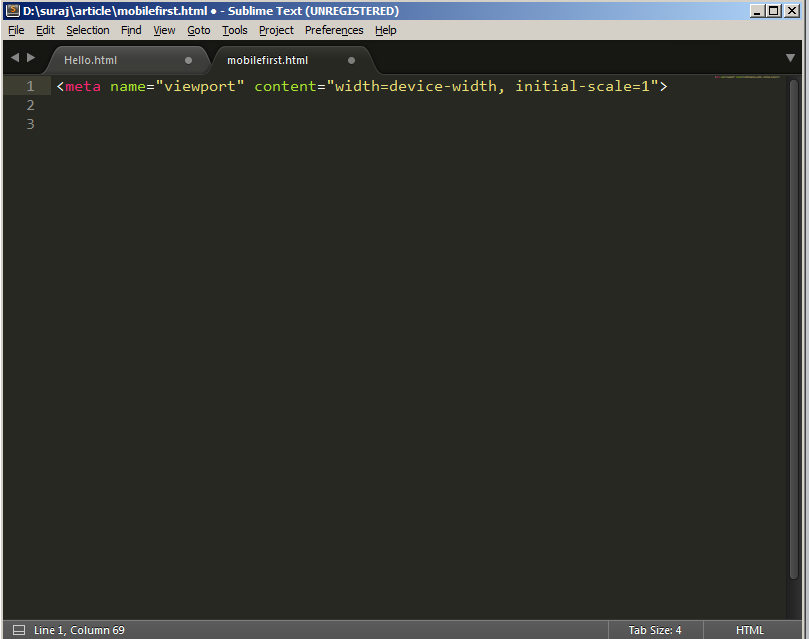Open the Preferences menu
This screenshot has width=809, height=639.
pyautogui.click(x=334, y=30)
